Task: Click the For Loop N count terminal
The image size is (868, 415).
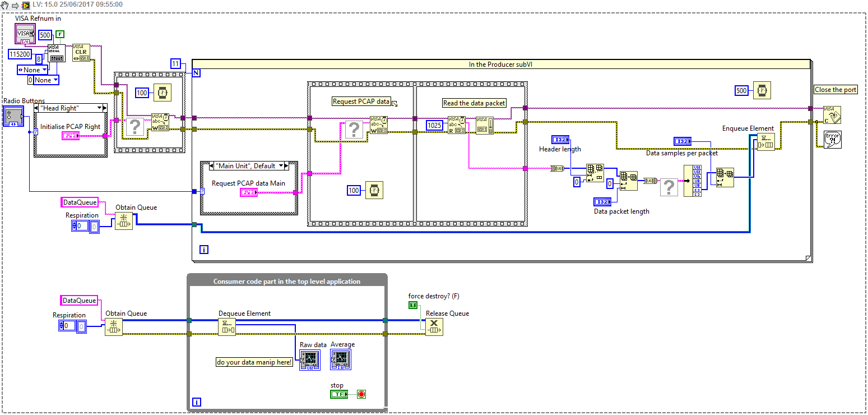Action: point(197,73)
